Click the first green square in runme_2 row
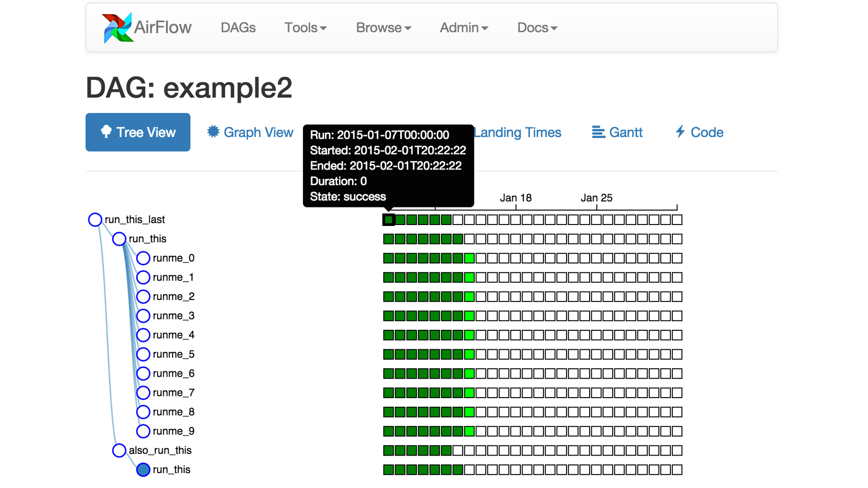Image resolution: width=868 pixels, height=488 pixels. 388,296
